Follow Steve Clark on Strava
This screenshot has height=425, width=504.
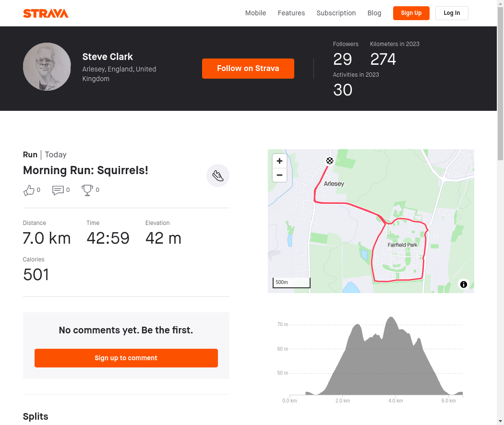pyautogui.click(x=248, y=69)
